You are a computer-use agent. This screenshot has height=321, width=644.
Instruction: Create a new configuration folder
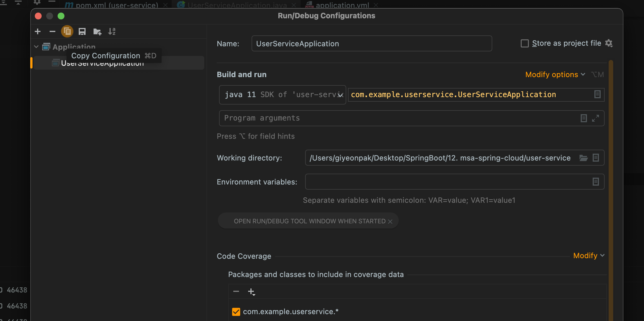pos(97,31)
